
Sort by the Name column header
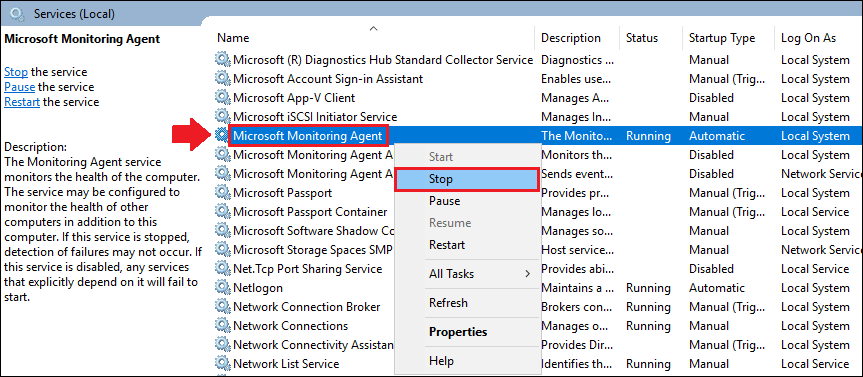click(x=373, y=38)
